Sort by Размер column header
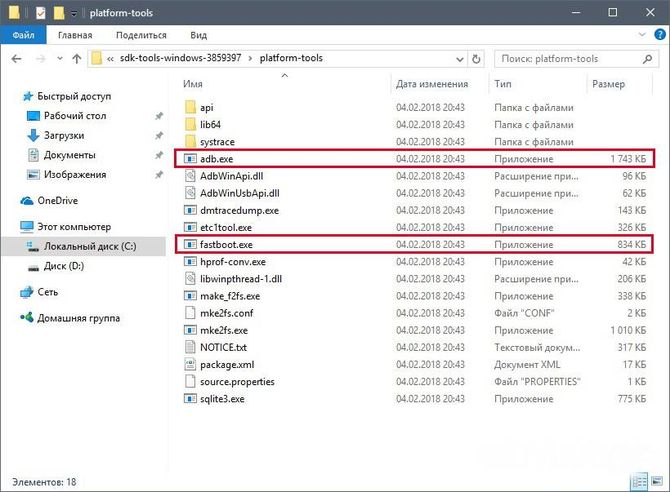This screenshot has width=670, height=492. coord(608,84)
